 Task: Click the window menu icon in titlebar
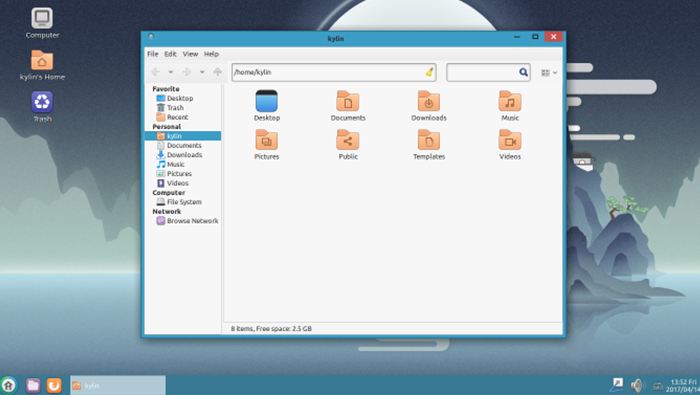point(151,36)
